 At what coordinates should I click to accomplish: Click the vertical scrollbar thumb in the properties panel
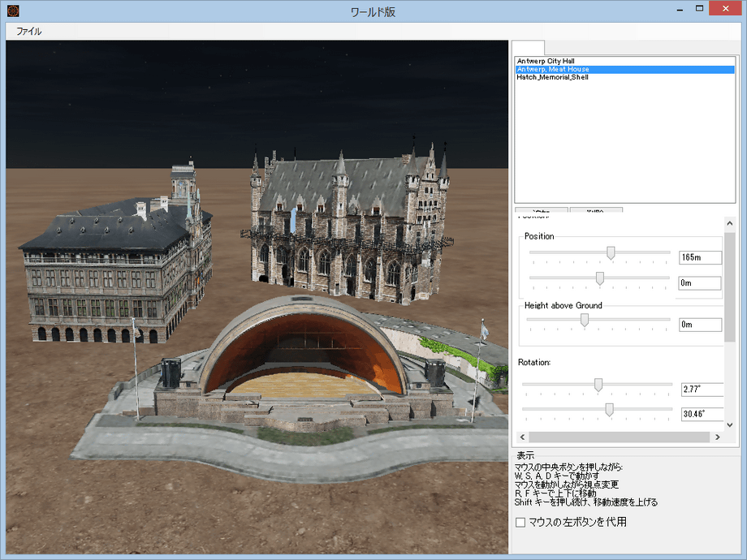pyautogui.click(x=730, y=287)
